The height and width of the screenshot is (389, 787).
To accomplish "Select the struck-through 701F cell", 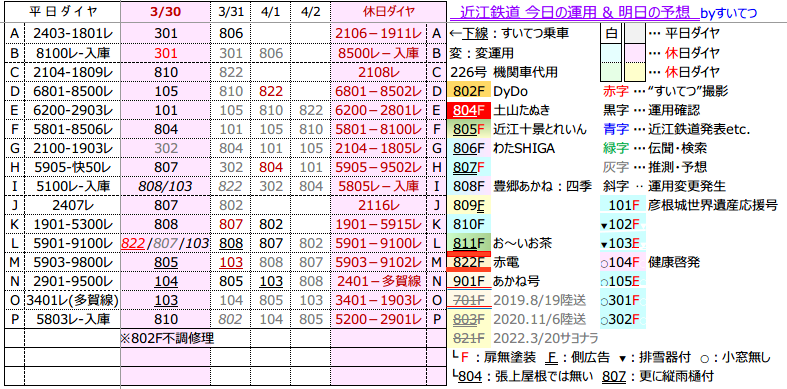I will (468, 301).
